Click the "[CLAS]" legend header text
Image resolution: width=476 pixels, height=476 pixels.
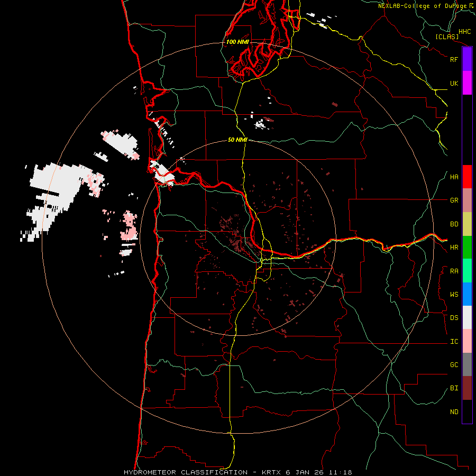point(447,37)
